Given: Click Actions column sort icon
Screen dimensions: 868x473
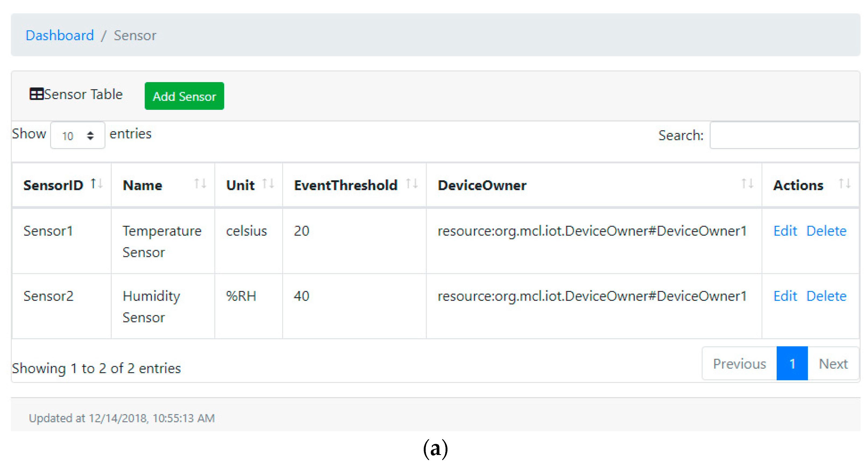Looking at the screenshot, I should click(x=844, y=184).
